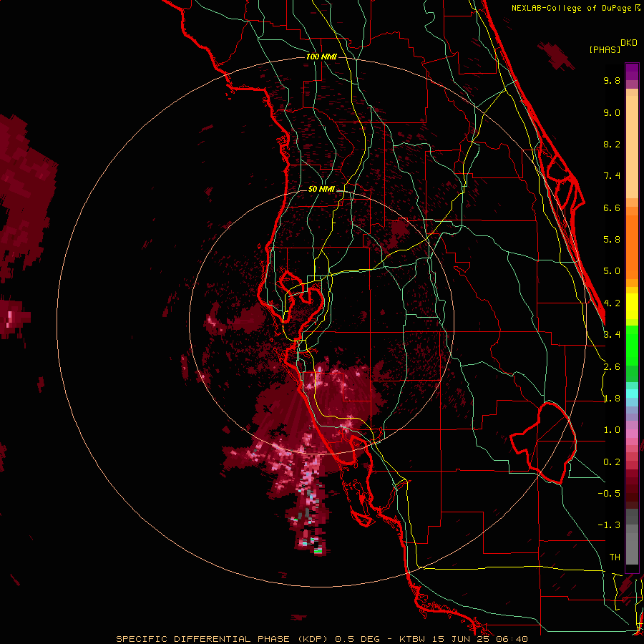Select the yellow segment of the color bar

point(632,306)
